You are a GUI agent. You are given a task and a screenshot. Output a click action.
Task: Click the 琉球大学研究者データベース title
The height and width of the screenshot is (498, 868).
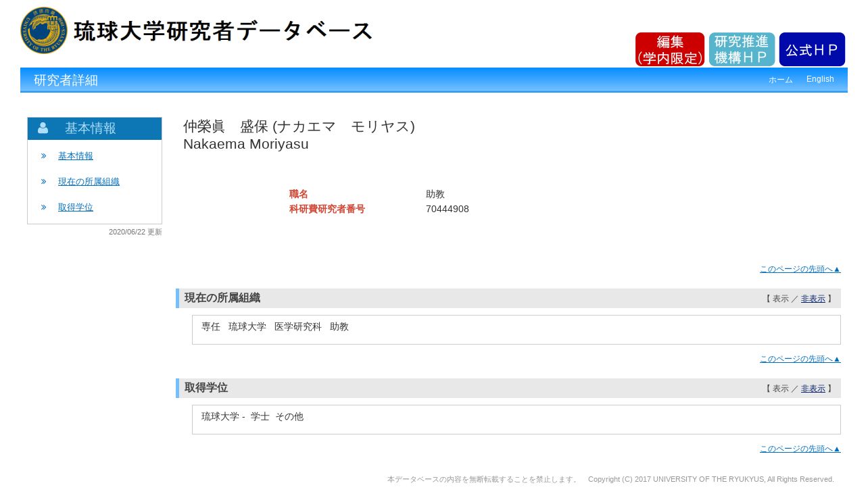pyautogui.click(x=223, y=31)
